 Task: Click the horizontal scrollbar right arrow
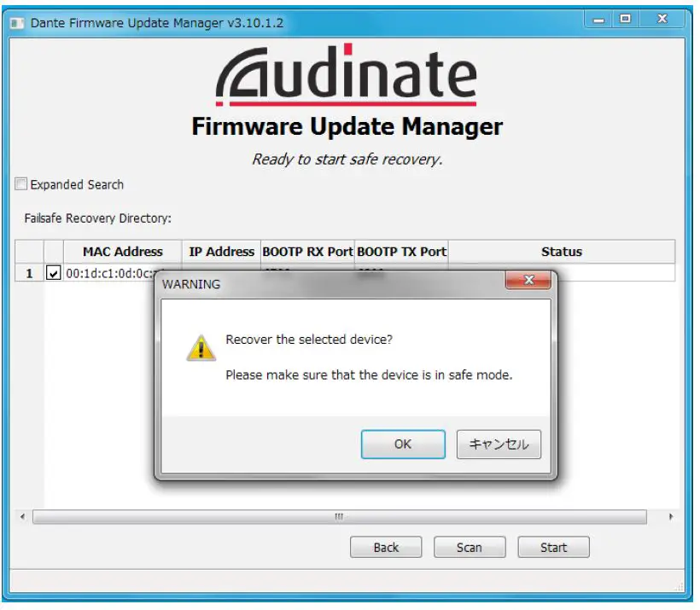pyautogui.click(x=671, y=517)
